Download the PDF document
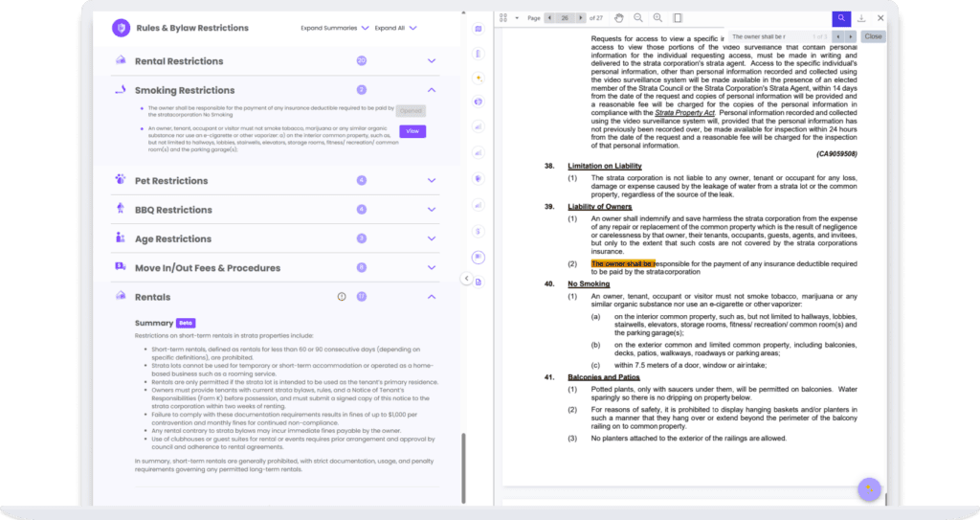Viewport: 980px width, 520px height. (861, 18)
